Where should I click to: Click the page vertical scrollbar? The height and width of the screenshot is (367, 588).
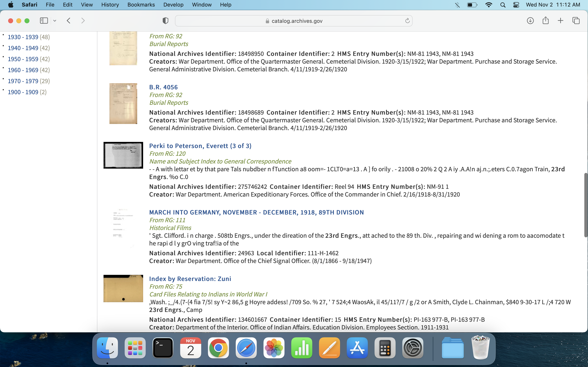pos(586,205)
